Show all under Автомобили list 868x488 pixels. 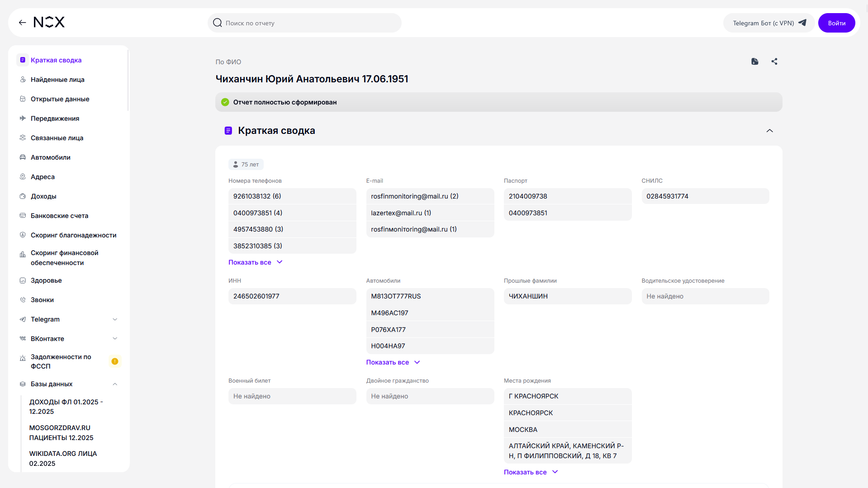pos(393,362)
